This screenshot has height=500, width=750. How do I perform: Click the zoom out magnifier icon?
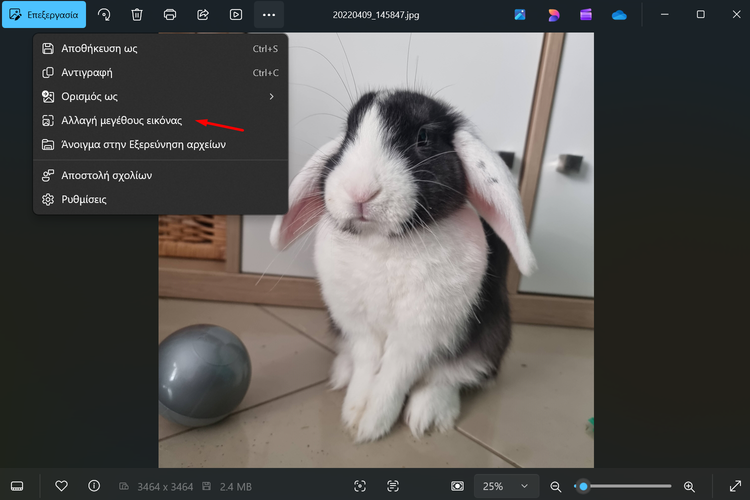(x=556, y=486)
